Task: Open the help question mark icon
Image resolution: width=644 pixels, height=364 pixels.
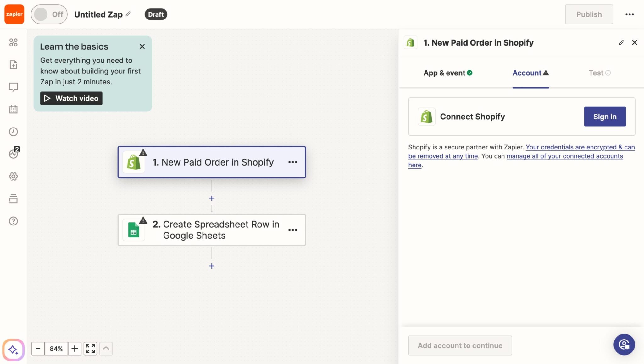Action: coord(13,221)
